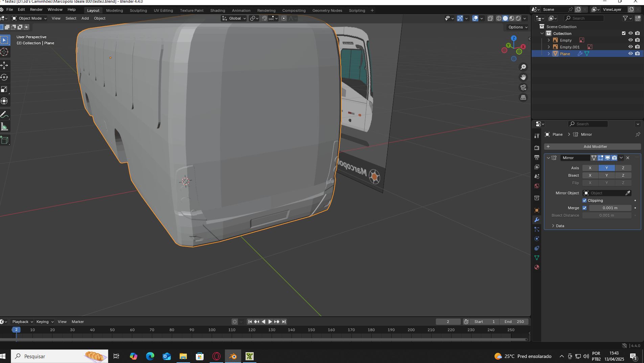Click the Mirror Object eyedropper
This screenshot has height=363, width=644.
[x=628, y=193]
